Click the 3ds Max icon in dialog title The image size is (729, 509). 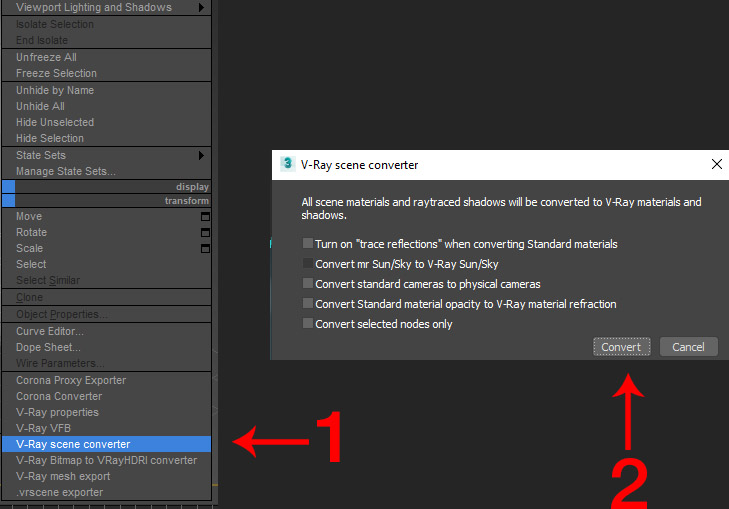pos(287,164)
